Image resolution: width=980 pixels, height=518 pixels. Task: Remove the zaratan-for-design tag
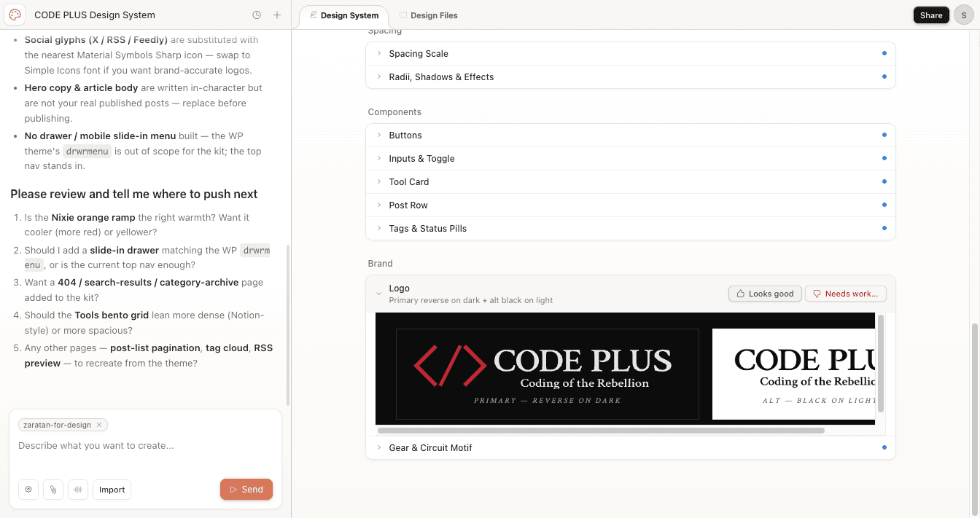coord(99,425)
